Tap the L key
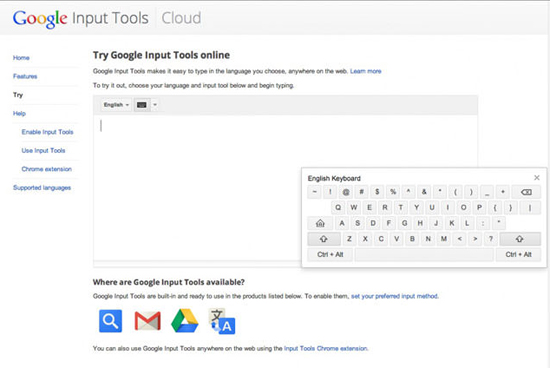Image resolution: width=550 pixels, height=368 pixels. [x=467, y=223]
